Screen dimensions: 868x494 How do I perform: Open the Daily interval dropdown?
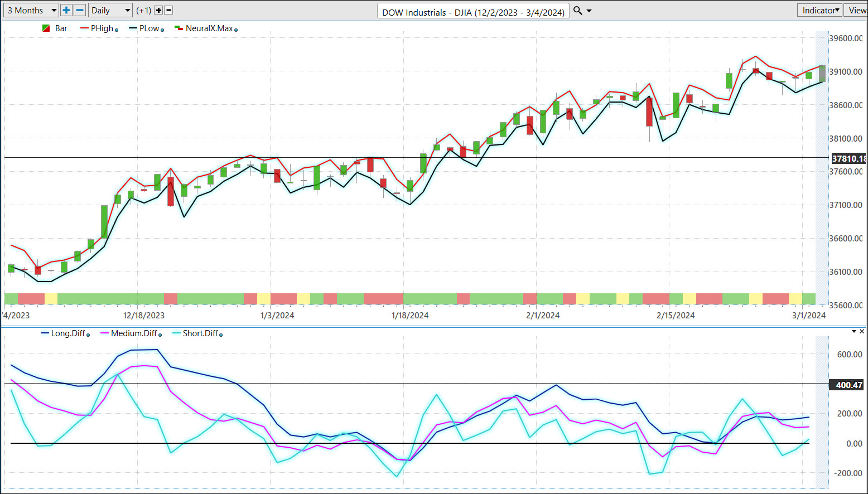pyautogui.click(x=110, y=10)
